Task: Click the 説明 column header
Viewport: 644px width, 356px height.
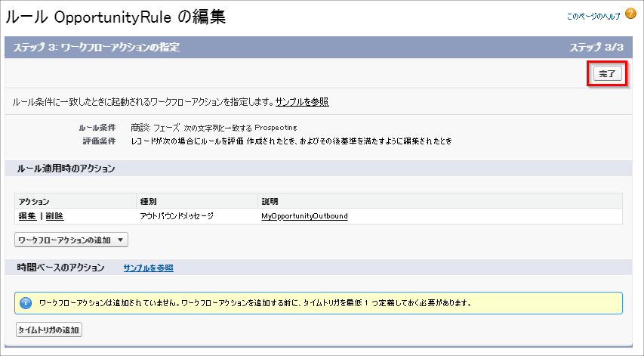Action: point(270,202)
